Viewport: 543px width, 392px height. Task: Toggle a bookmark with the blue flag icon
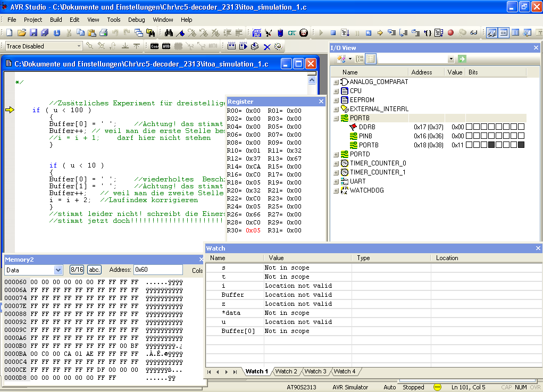click(180, 32)
